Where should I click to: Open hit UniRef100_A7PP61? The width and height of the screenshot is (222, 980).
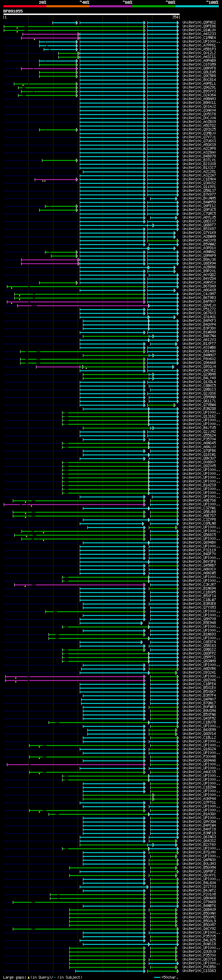point(199,45)
